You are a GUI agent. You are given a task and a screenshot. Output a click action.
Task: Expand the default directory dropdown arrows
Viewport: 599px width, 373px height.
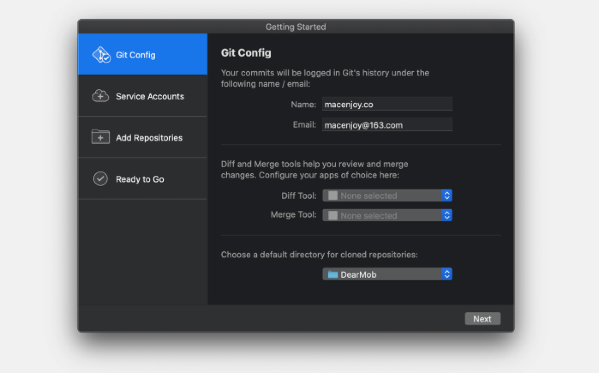tap(447, 274)
